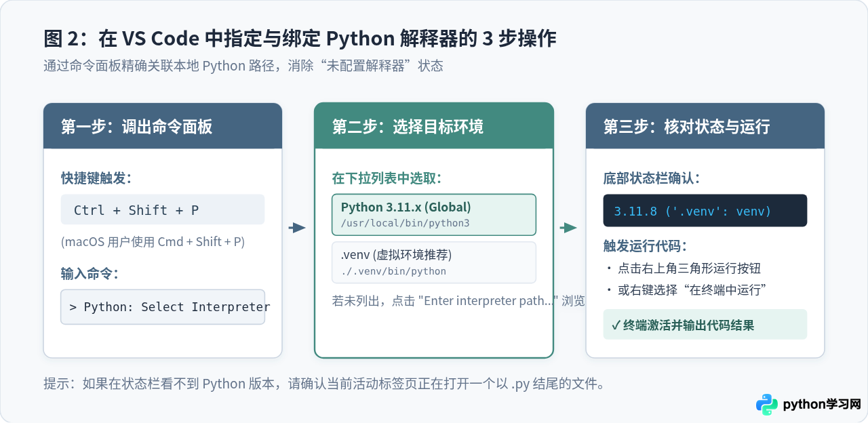This screenshot has height=423, width=868.
Task: Click the 在下拉列表中选取 label
Action: 387,178
